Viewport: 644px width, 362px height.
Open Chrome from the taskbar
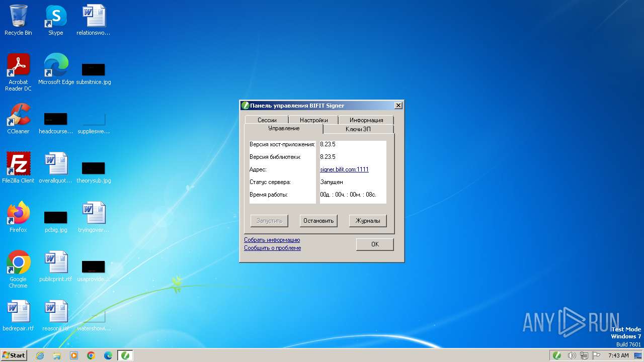tap(91, 355)
